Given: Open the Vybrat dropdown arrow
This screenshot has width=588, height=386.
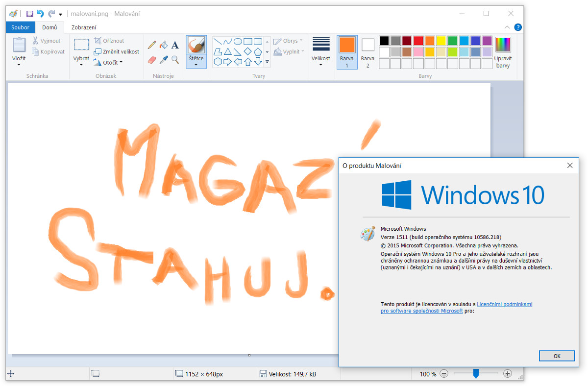Looking at the screenshot, I should pyautogui.click(x=81, y=64).
